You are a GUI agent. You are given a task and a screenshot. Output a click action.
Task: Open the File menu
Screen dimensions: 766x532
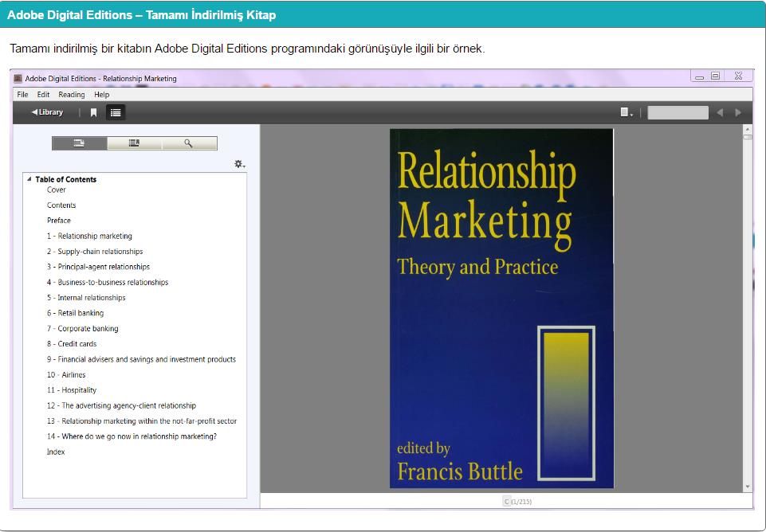click(x=22, y=95)
